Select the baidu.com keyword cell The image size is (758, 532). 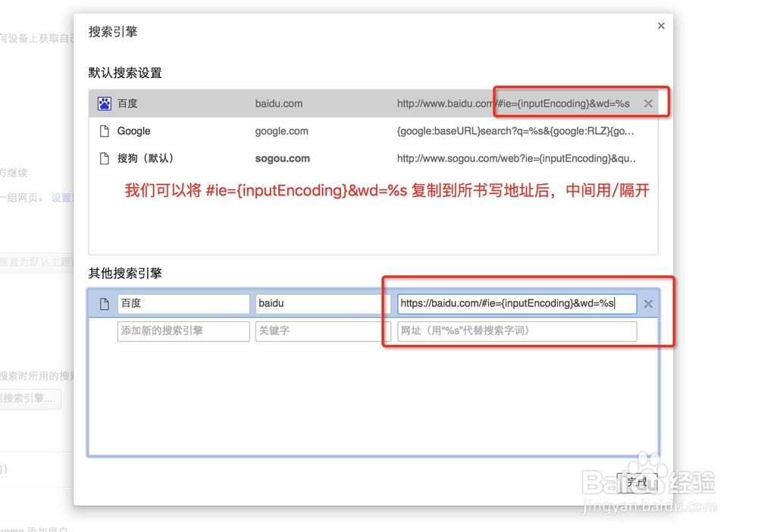[279, 103]
